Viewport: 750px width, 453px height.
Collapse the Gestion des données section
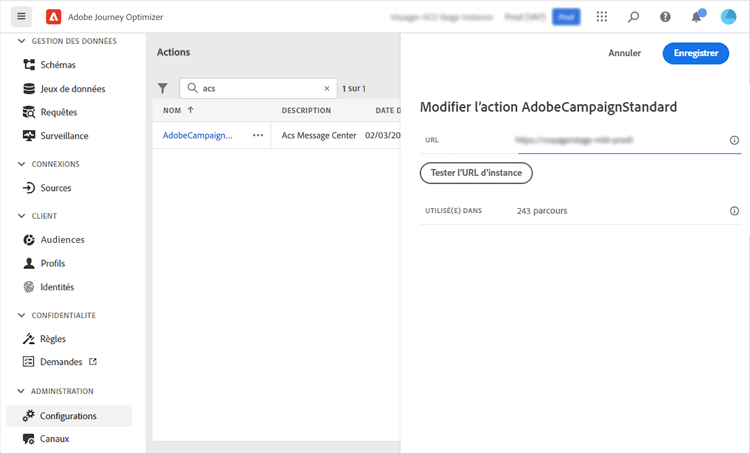click(x=22, y=41)
